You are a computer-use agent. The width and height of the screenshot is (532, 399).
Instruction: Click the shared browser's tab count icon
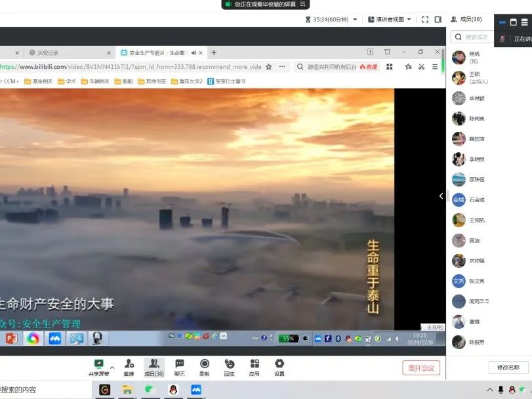[370, 52]
